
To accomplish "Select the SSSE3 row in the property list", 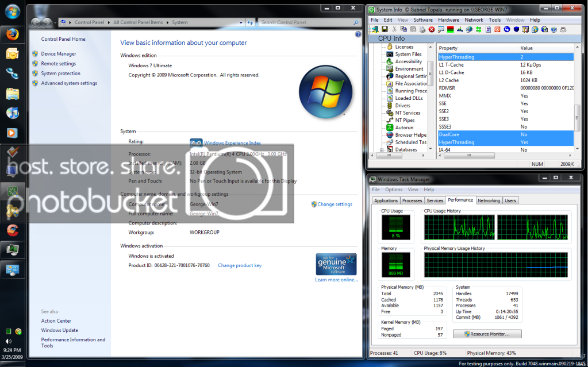I will pos(505,127).
